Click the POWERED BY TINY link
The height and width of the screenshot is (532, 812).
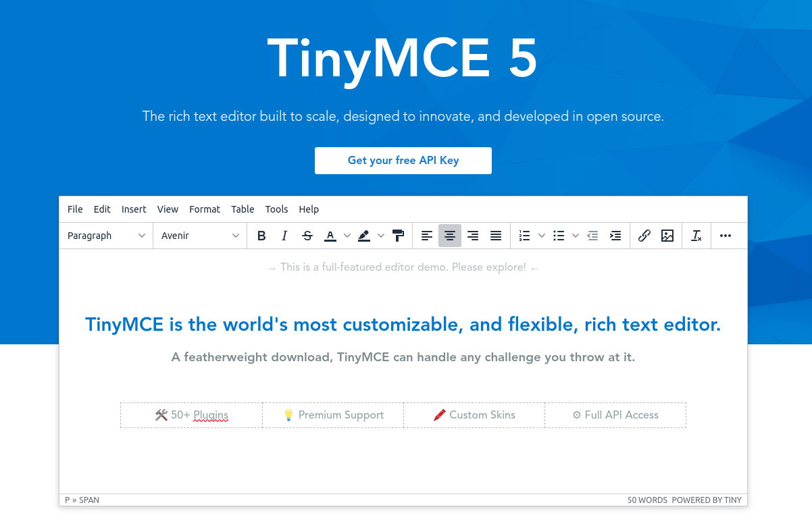[x=707, y=500]
